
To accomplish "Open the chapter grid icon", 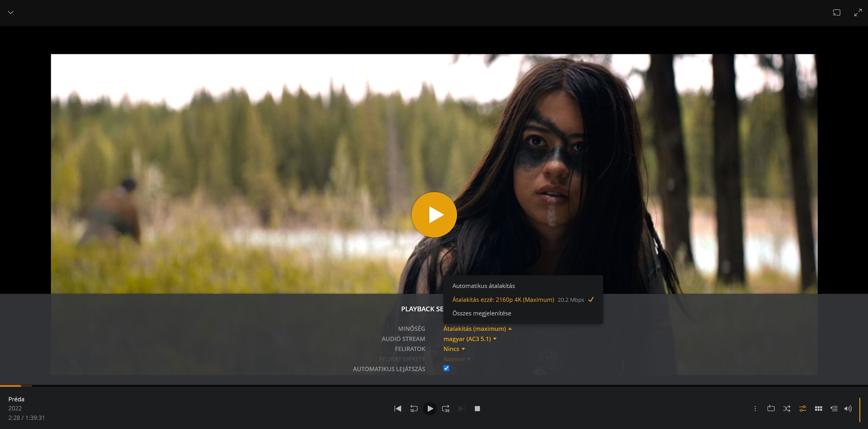I will point(818,409).
